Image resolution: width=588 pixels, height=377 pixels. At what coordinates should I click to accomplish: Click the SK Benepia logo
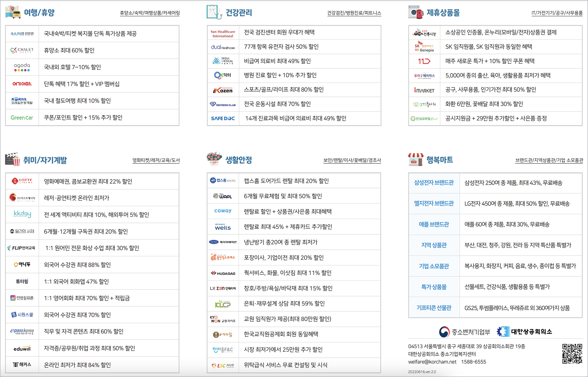click(424, 47)
